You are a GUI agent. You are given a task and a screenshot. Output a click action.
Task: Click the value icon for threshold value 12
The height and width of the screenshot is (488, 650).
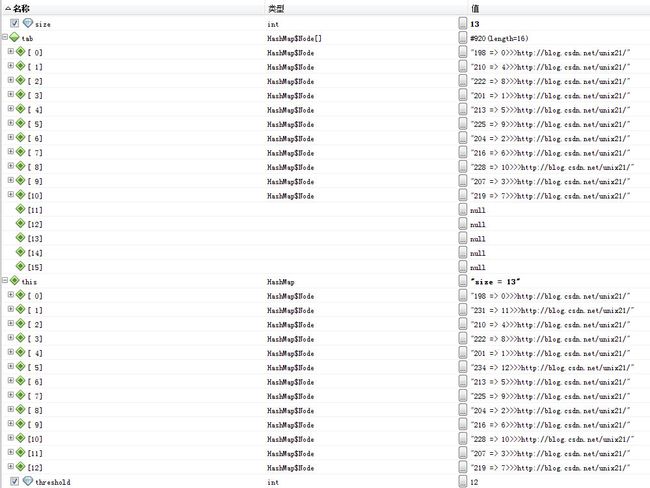pyautogui.click(x=462, y=482)
